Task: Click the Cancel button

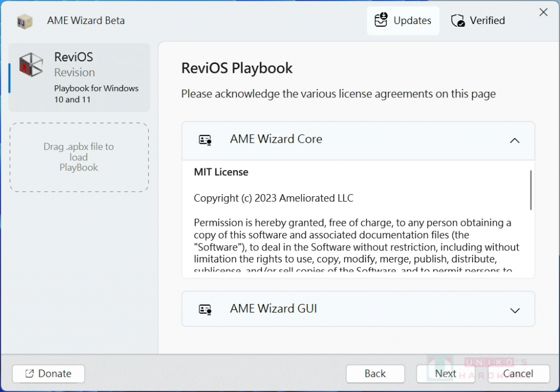Action: click(518, 374)
